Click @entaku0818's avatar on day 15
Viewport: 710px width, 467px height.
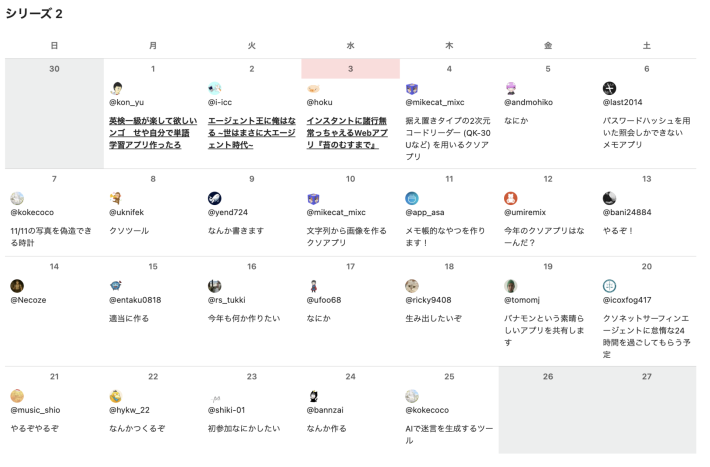(116, 286)
